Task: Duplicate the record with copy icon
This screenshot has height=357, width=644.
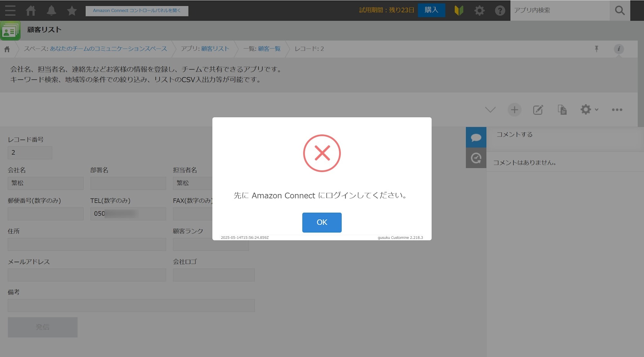Action: [562, 110]
